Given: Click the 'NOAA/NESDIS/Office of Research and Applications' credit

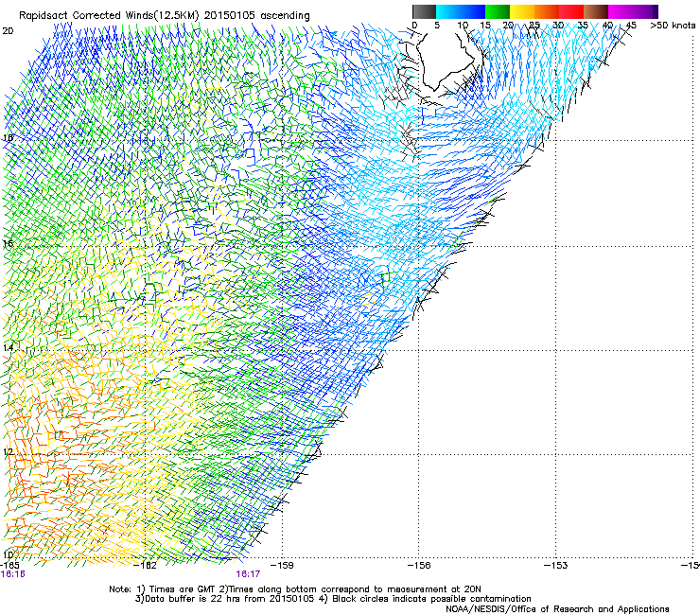Looking at the screenshot, I should click(x=557, y=609).
